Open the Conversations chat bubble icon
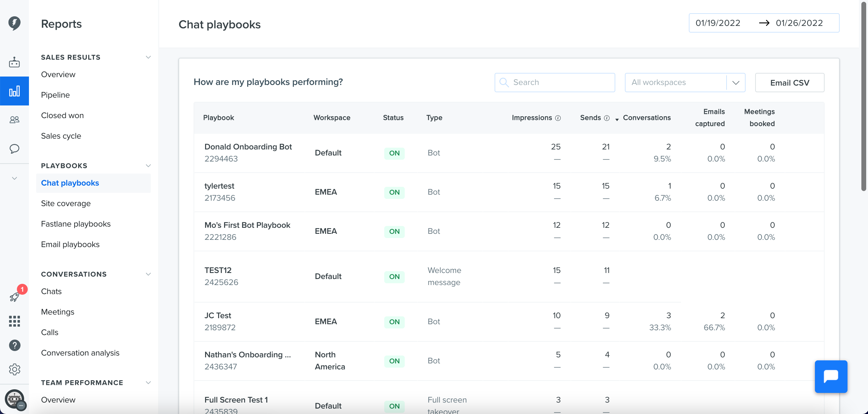This screenshot has width=868, height=414. [x=14, y=149]
